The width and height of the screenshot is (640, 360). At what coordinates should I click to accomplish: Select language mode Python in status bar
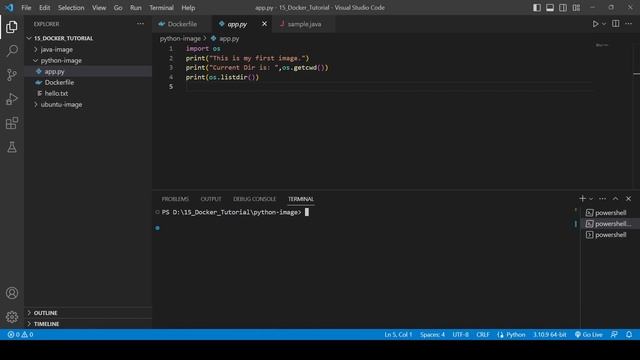point(516,334)
